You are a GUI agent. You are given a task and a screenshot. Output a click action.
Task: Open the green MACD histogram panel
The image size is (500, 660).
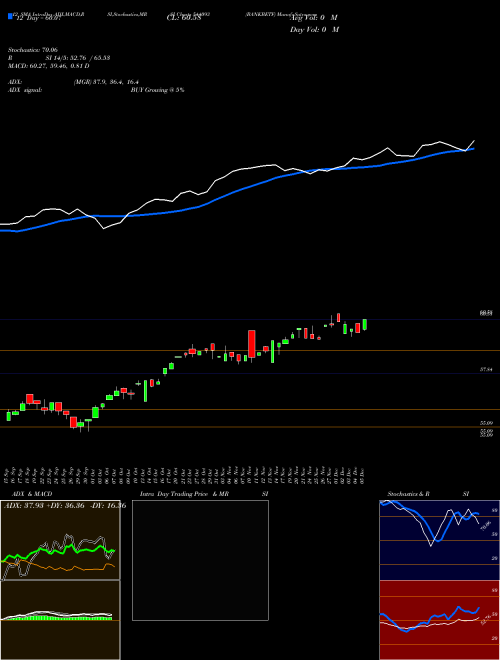[x=60, y=620]
